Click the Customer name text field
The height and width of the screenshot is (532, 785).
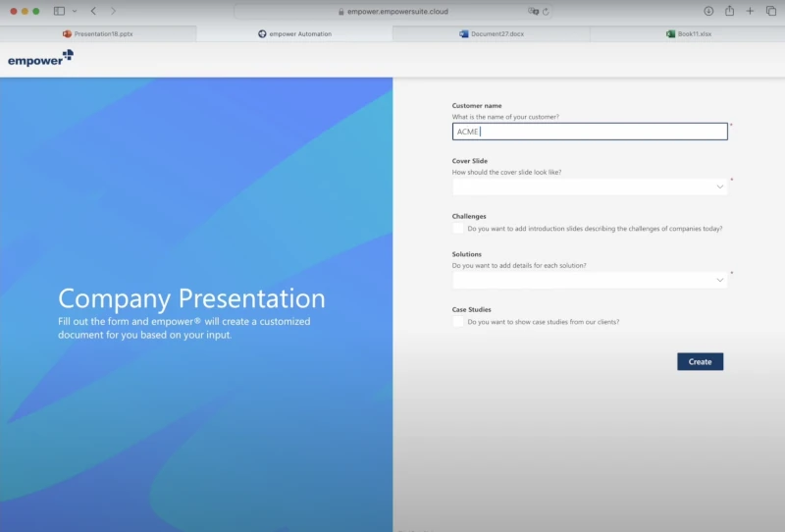tap(589, 132)
